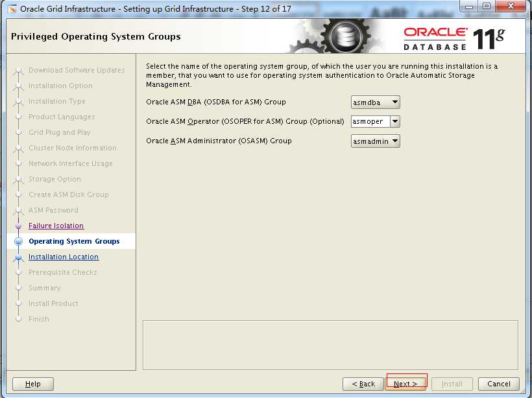Expand the asmoper OSOPER group arrow

[395, 121]
